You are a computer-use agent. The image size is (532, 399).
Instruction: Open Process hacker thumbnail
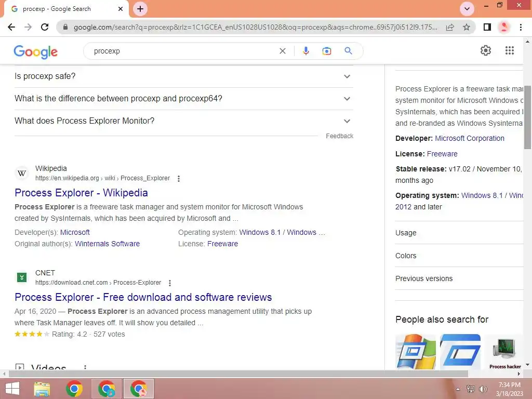[x=505, y=353]
